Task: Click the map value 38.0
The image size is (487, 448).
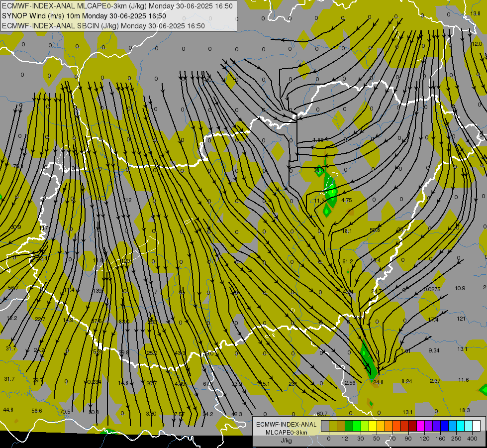Action: click(319, 170)
